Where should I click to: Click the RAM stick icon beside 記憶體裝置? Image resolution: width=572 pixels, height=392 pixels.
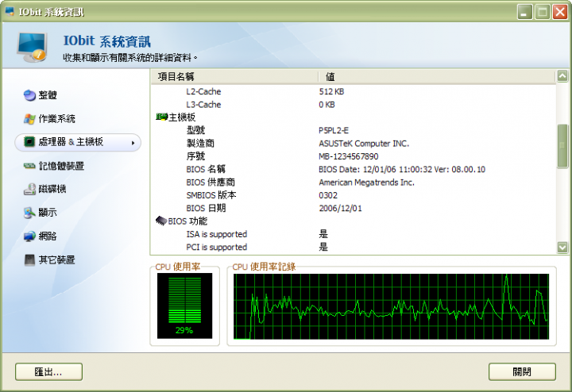29,166
